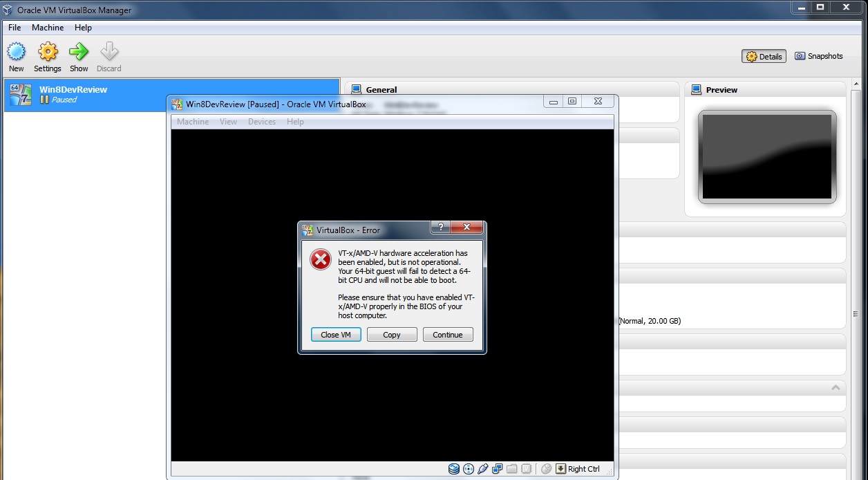Click the red error icon in dialog
The width and height of the screenshot is (868, 480).
(320, 260)
